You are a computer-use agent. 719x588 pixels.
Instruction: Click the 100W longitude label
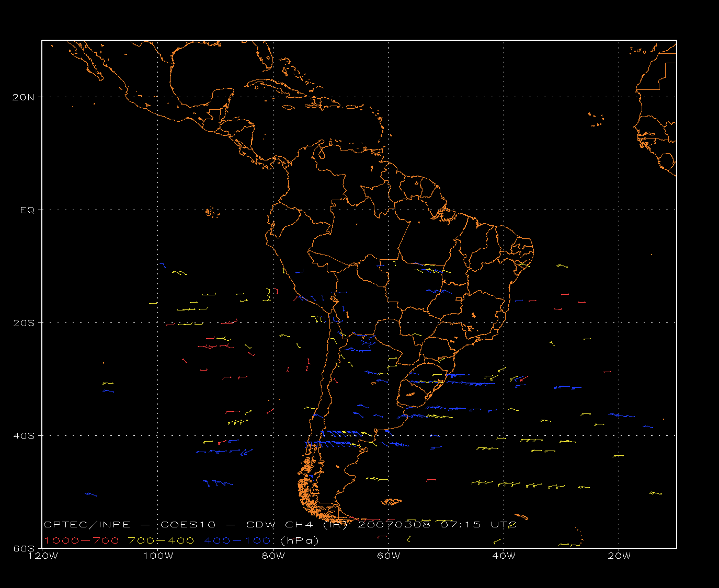pos(158,556)
